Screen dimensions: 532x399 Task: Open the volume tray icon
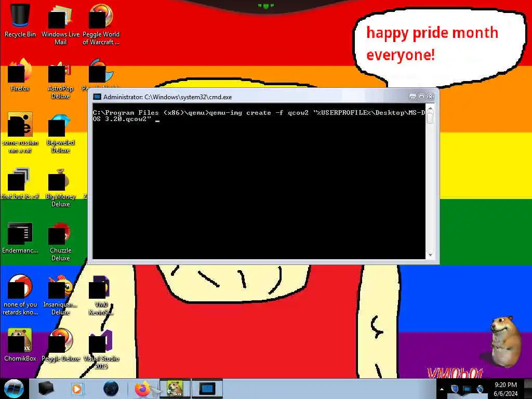click(480, 389)
